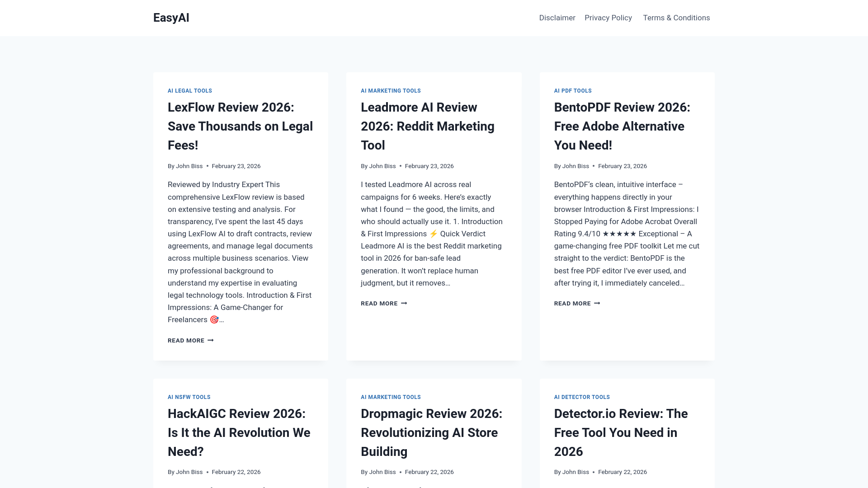Click the February 23, 2026 date on LexFlow post
The height and width of the screenshot is (488, 868).
pyautogui.click(x=236, y=166)
